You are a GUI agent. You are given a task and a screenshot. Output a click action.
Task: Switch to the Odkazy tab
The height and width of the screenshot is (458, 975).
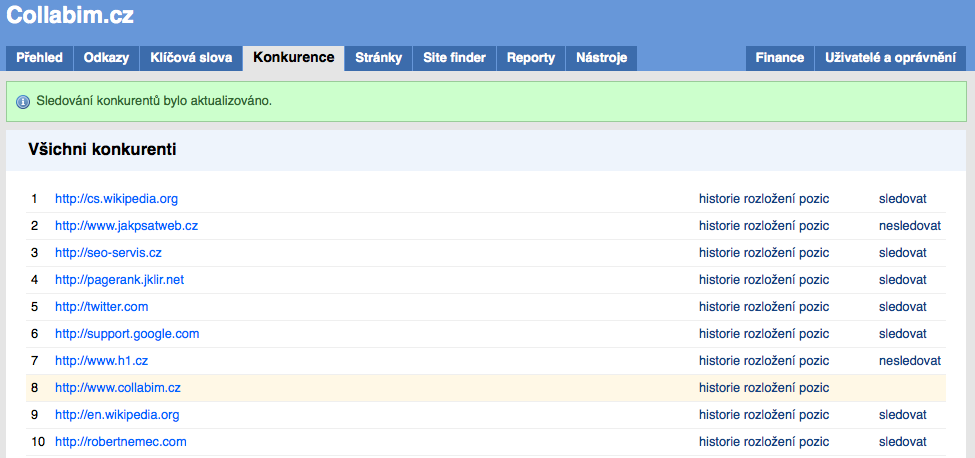pyautogui.click(x=106, y=58)
